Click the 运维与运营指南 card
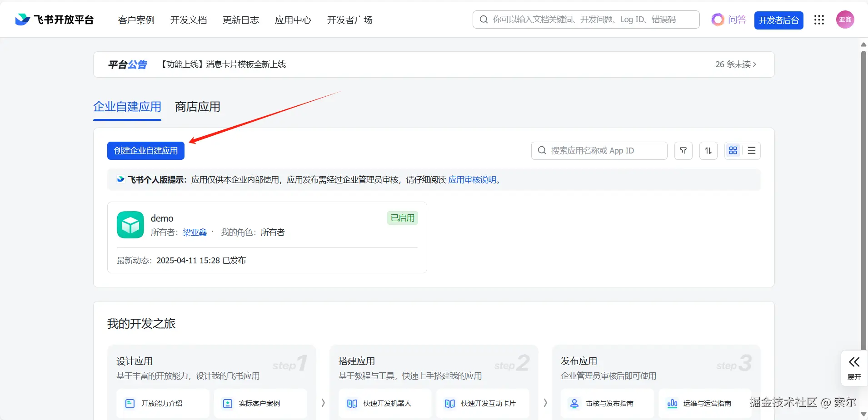The image size is (868, 420). [x=705, y=403]
